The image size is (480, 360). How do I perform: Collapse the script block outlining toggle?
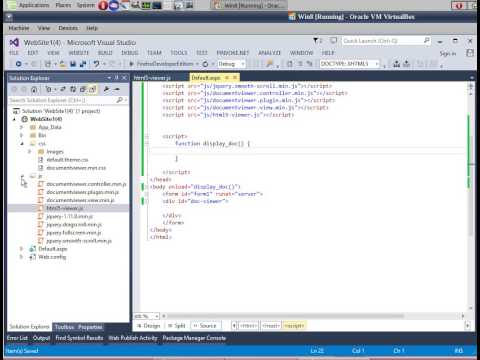coord(147,136)
